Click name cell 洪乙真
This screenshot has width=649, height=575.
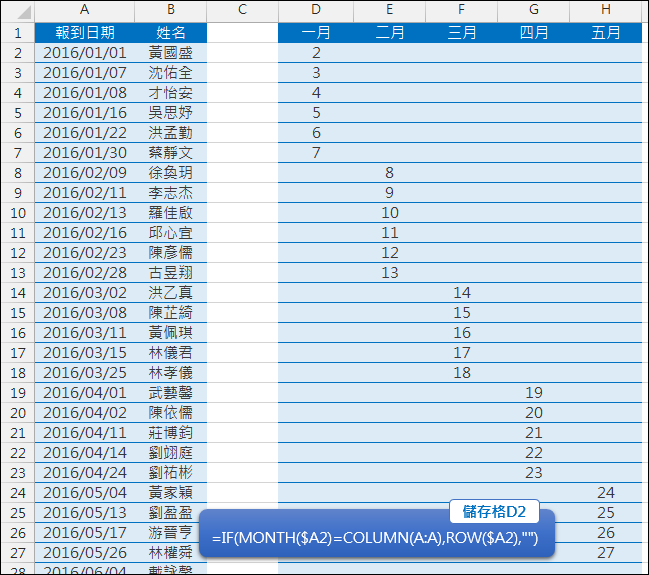pos(171,293)
